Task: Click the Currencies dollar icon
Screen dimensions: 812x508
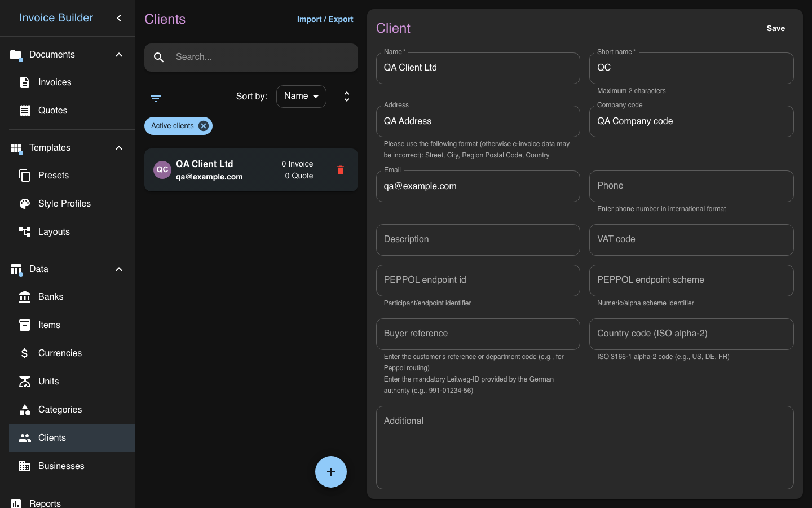Action: tap(25, 353)
